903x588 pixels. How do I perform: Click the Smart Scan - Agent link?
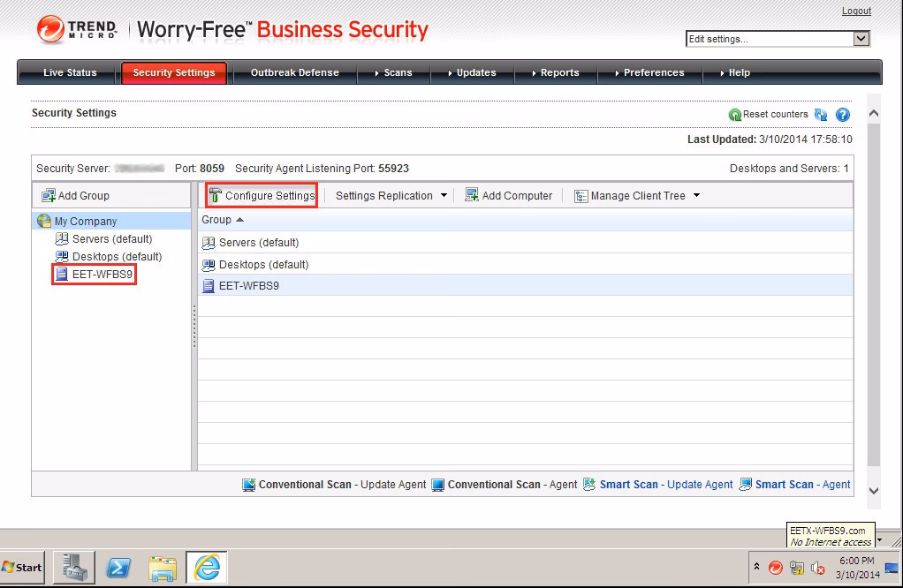pos(803,485)
